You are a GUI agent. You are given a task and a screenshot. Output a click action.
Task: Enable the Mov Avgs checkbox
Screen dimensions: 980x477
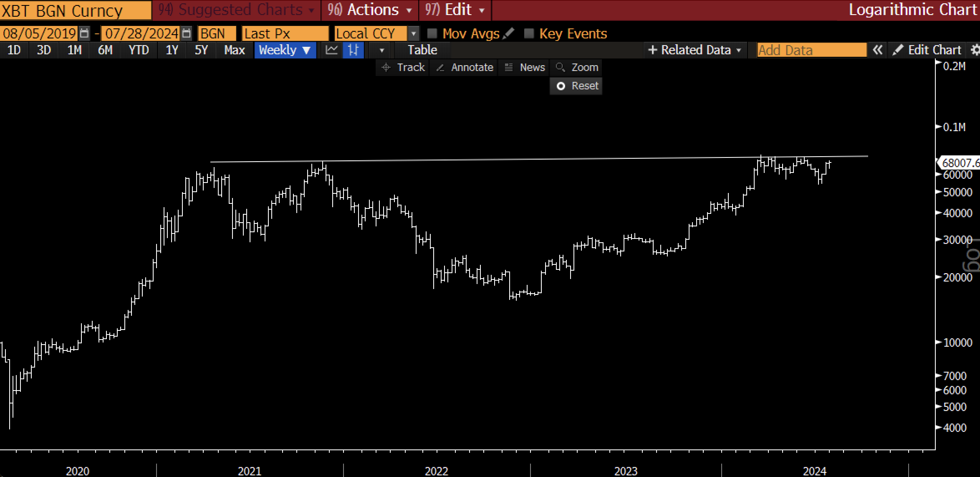point(432,33)
